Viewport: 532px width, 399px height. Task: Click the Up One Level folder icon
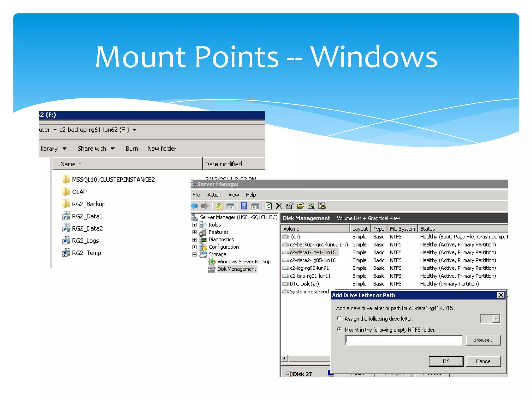(219, 206)
